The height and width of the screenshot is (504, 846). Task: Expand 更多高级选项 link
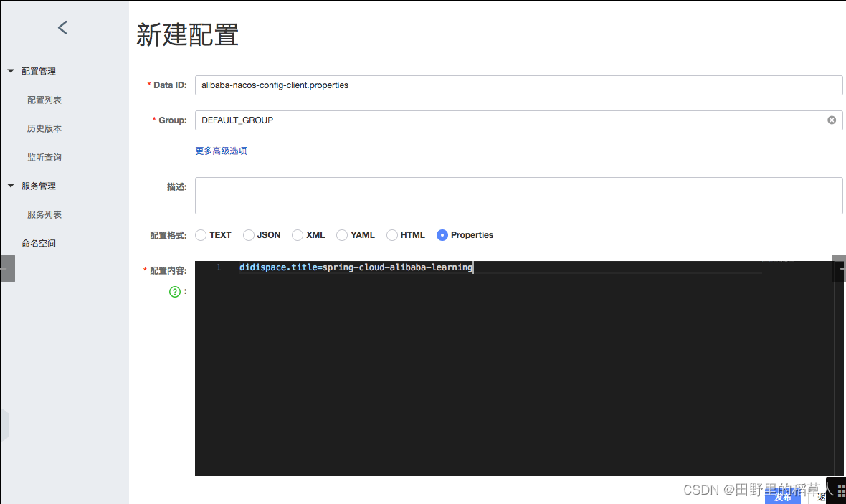pyautogui.click(x=221, y=151)
